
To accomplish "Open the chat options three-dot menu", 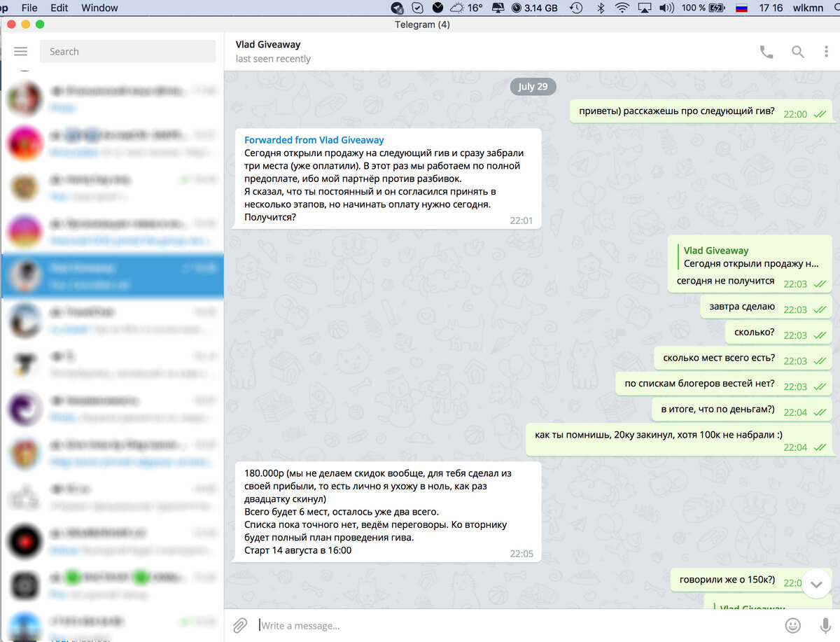I will (827, 52).
